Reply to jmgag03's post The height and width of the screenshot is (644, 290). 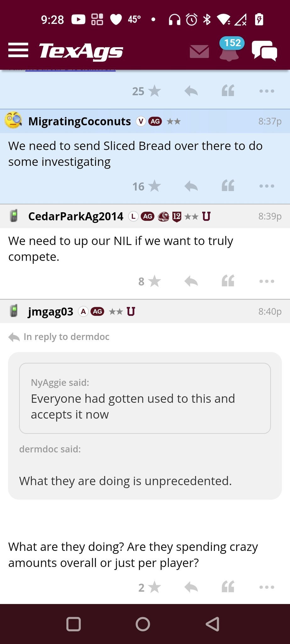click(191, 587)
